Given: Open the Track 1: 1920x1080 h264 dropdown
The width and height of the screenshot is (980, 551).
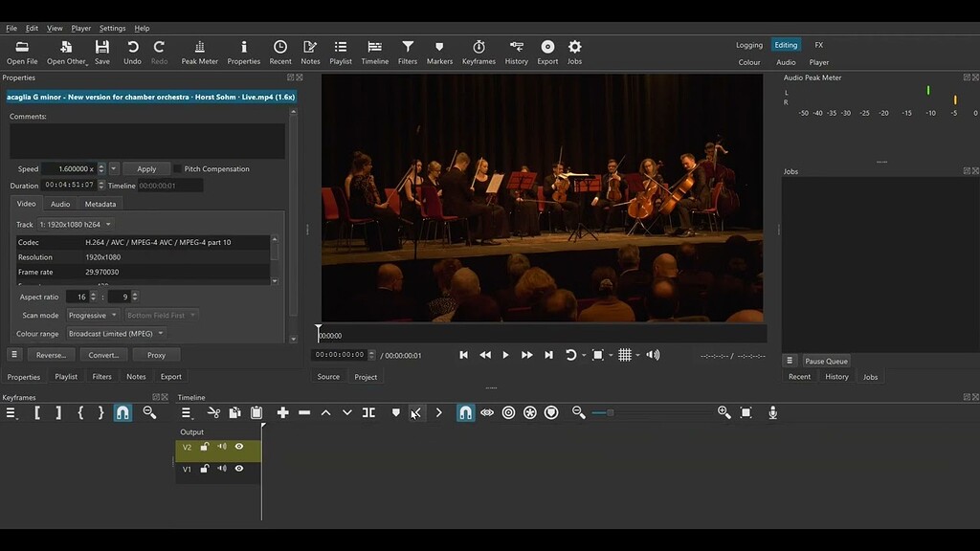Looking at the screenshot, I should pyautogui.click(x=76, y=225).
